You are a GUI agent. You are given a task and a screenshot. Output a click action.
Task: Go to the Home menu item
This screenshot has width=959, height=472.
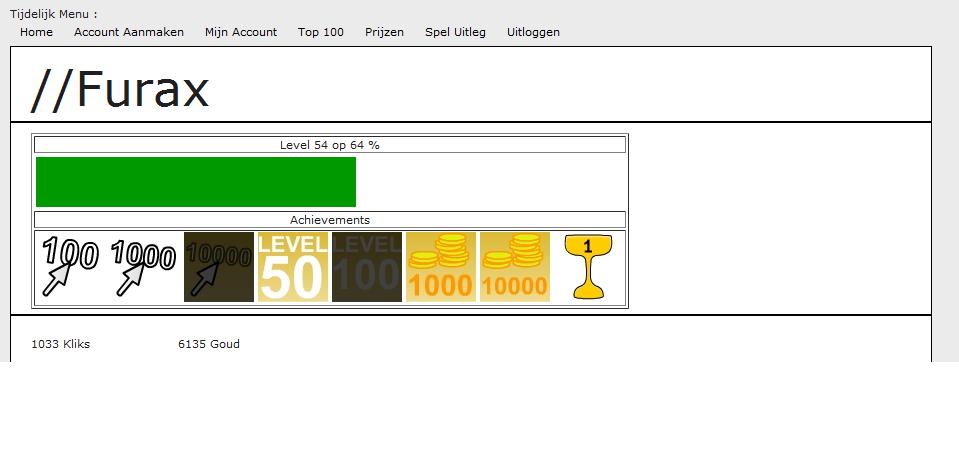(x=36, y=32)
